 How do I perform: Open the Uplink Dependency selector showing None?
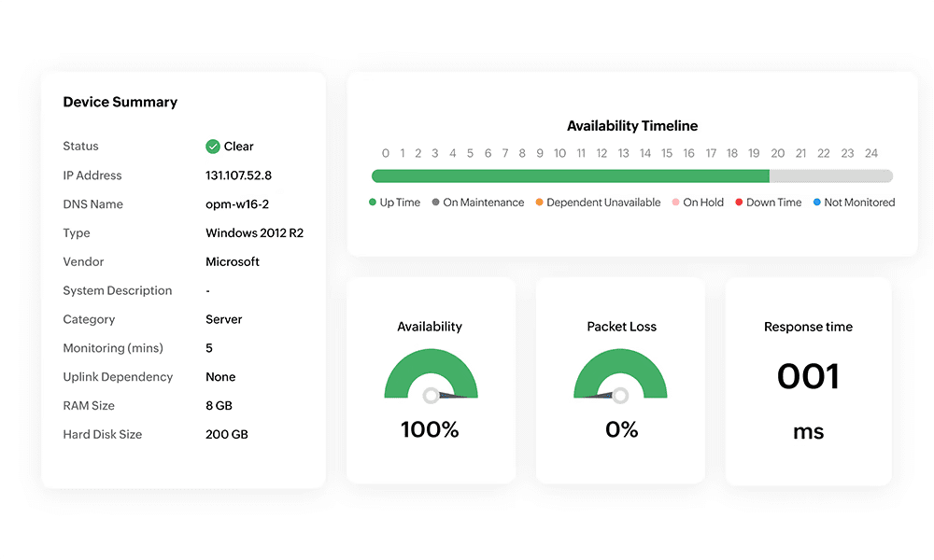220,377
